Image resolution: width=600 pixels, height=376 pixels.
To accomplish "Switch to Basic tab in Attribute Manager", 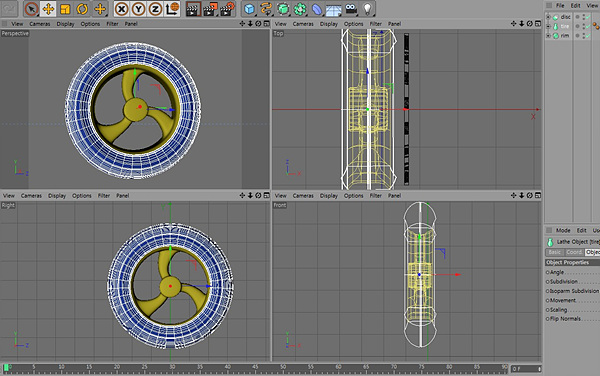I will tap(554, 252).
